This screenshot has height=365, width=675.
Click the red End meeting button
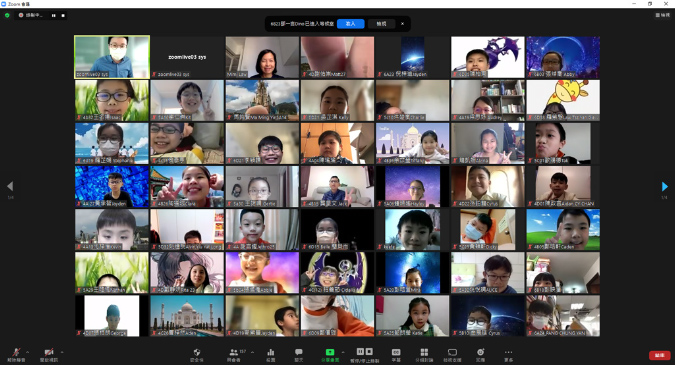660,355
